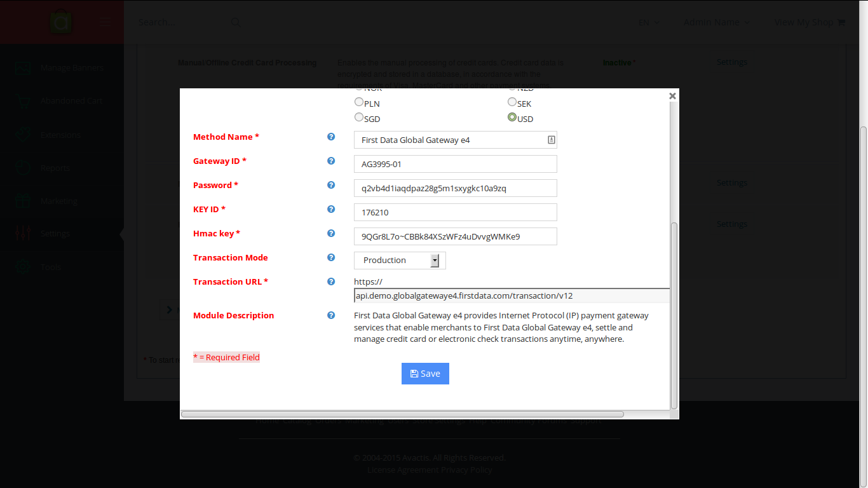Click the Abandoned Cart sidebar icon
This screenshot has height=488, width=868.
[x=23, y=100]
